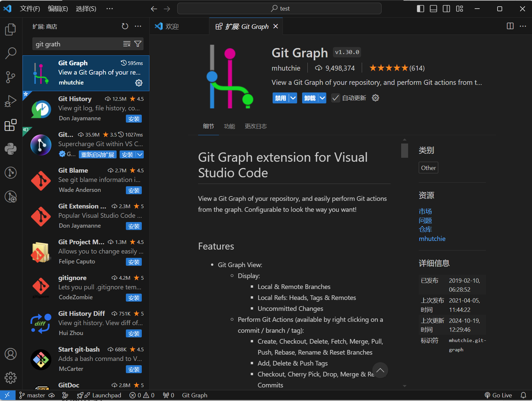Open the Explorer view in activity bar

coord(11,29)
